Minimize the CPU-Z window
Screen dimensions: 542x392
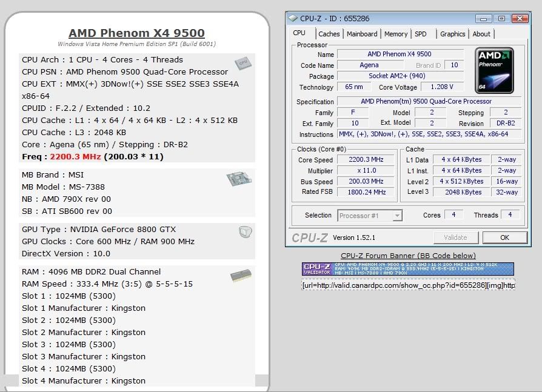click(x=483, y=18)
